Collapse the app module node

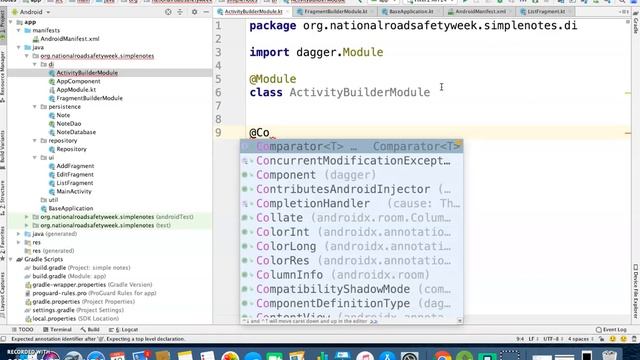(x=11, y=22)
